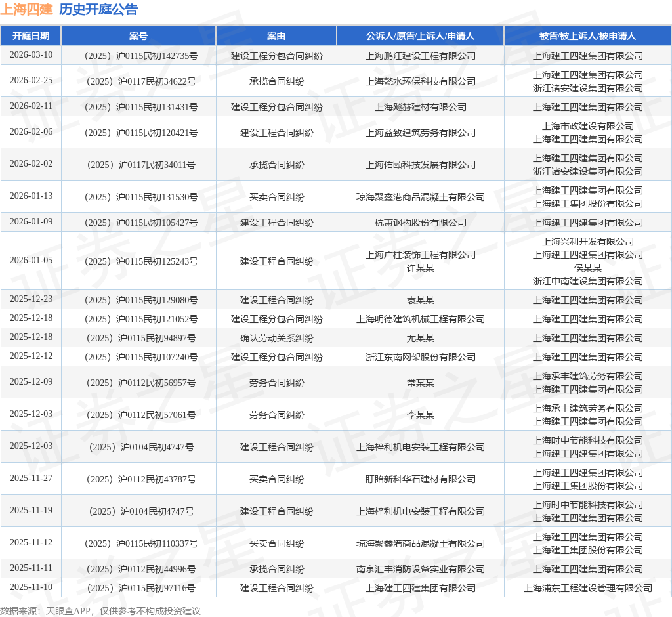
Task: Click plaintiff 袁某某
Action: [x=421, y=300]
